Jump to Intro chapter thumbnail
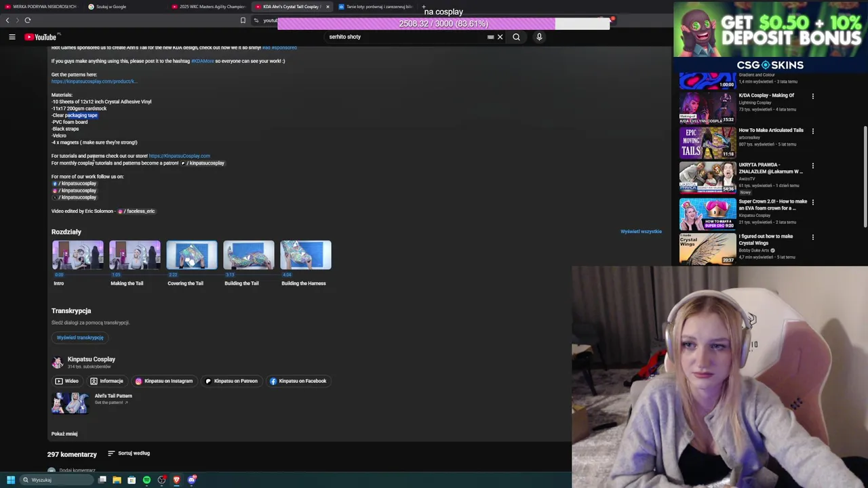868x488 pixels. tap(78, 256)
